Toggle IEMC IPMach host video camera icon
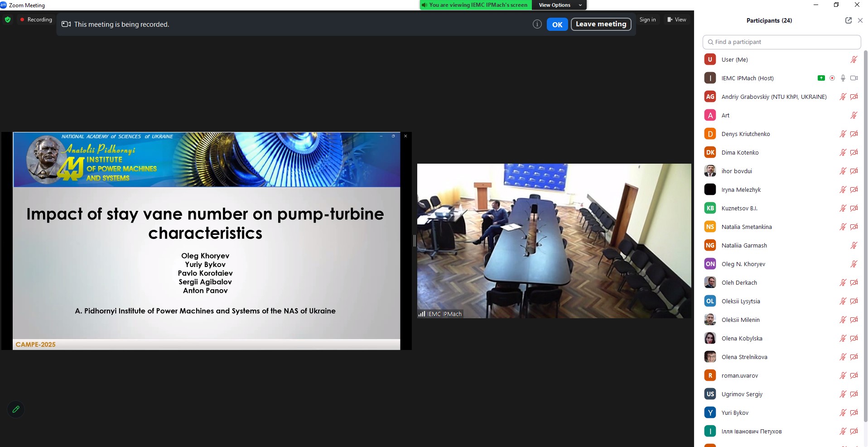The width and height of the screenshot is (868, 447). (854, 78)
